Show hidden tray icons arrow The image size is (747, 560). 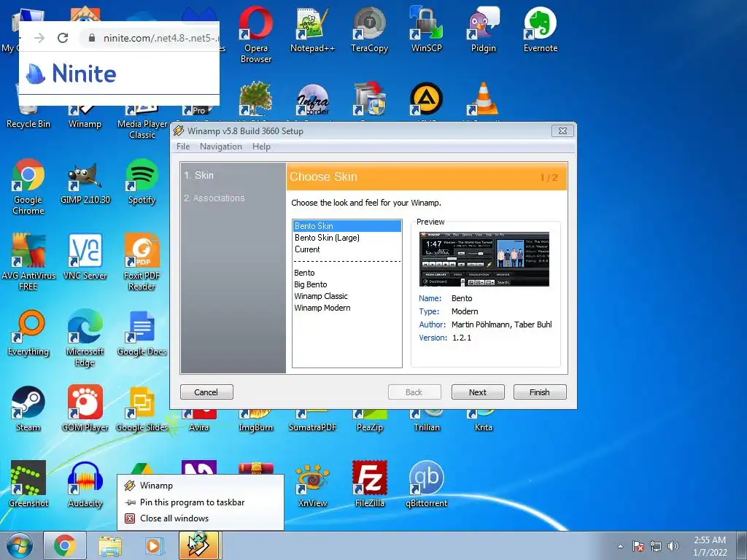pyautogui.click(x=620, y=546)
